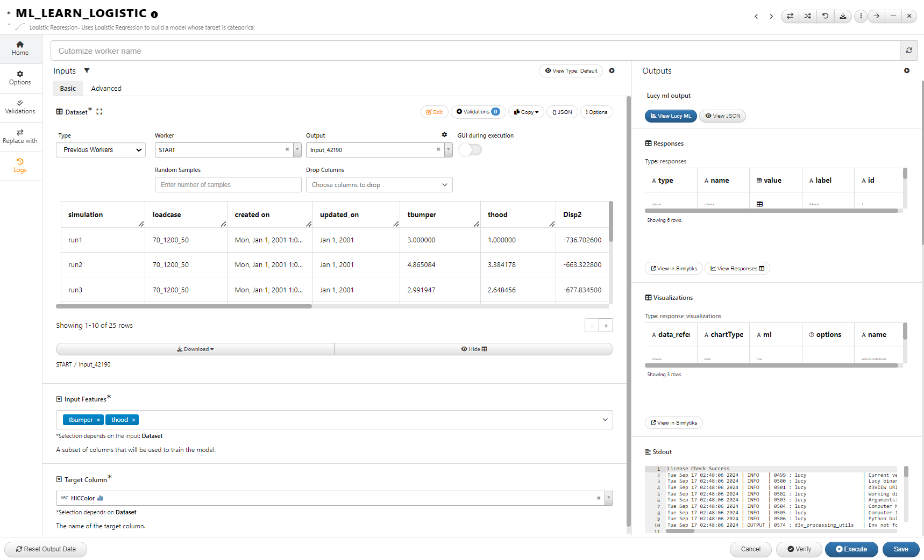924x560 pixels.
Task: Open the Copy dropdown button
Action: 526,112
